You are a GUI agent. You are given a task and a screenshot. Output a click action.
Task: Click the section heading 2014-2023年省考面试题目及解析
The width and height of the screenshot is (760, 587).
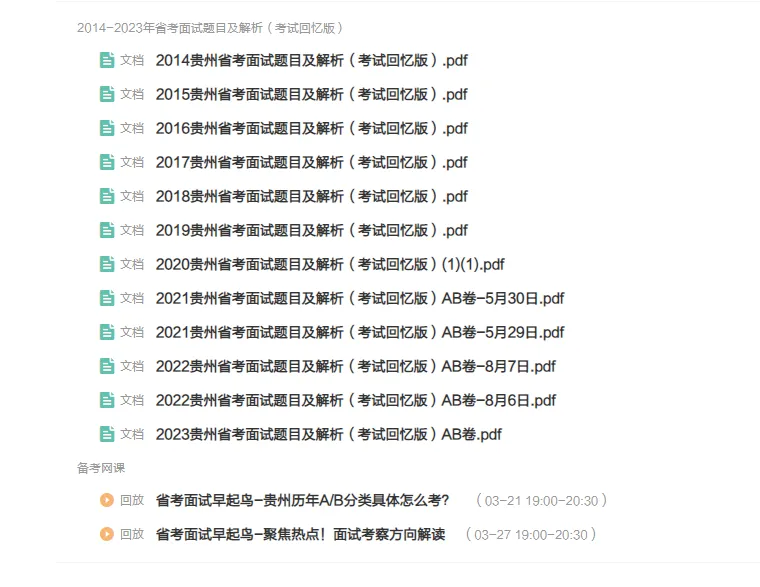(210, 28)
